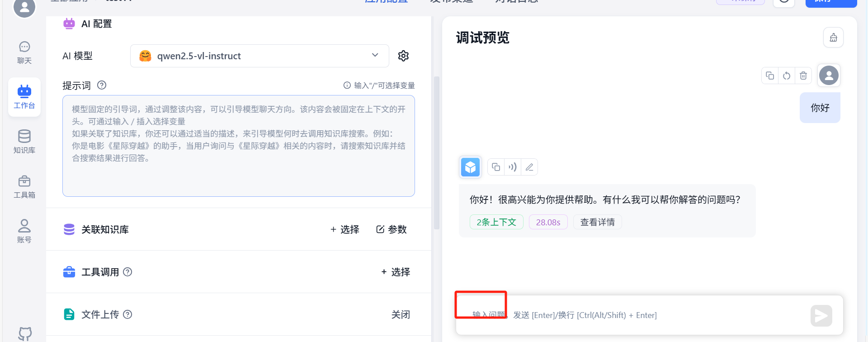
Task: Copy the AI response message
Action: tap(496, 167)
